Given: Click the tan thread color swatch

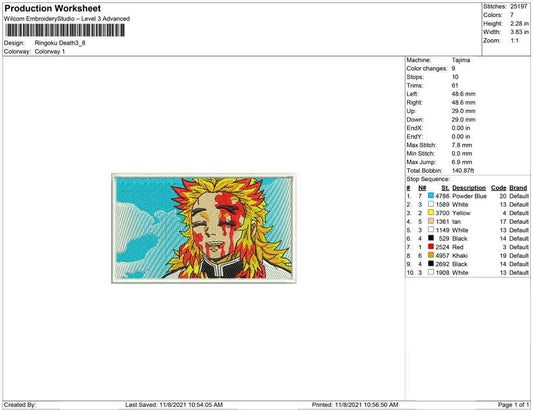Looking at the screenshot, I should coord(431,221).
